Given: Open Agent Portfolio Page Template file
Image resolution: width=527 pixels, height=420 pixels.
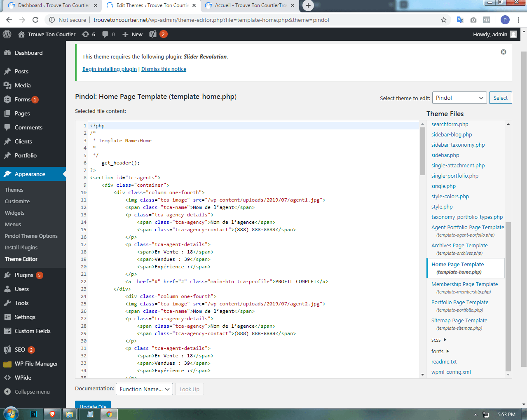Looking at the screenshot, I should (x=468, y=231).
